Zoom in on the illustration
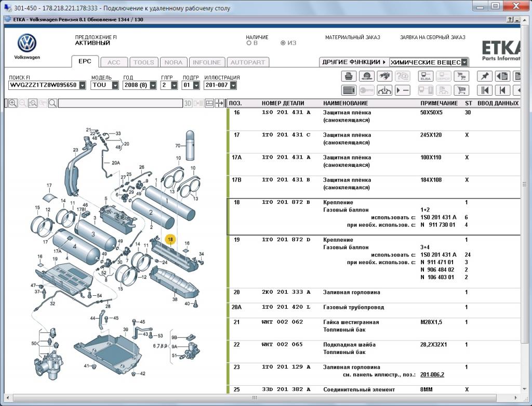 (x=13, y=103)
